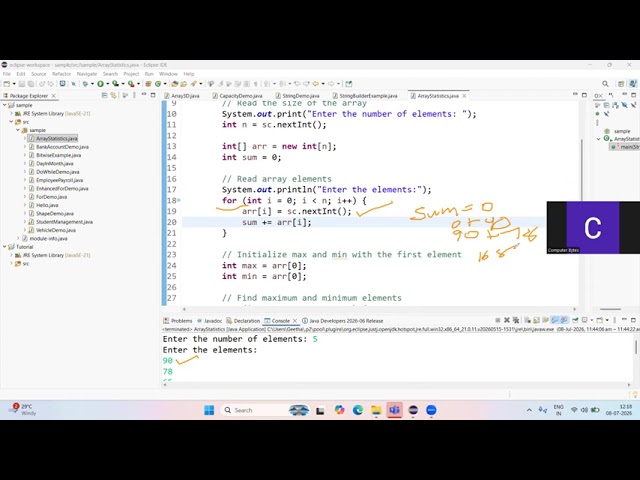The width and height of the screenshot is (640, 480).
Task: Click the toolbar search magnifier icon
Action: point(605,84)
